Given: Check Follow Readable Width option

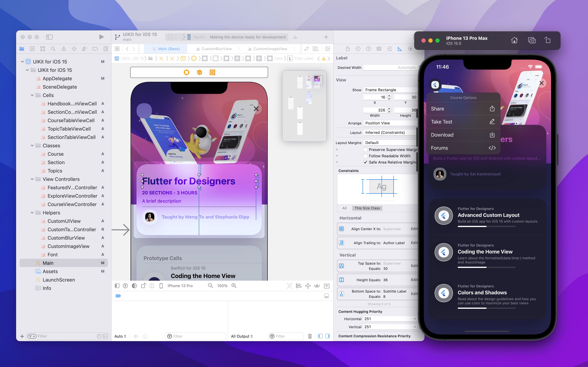Looking at the screenshot, I should click(365, 156).
